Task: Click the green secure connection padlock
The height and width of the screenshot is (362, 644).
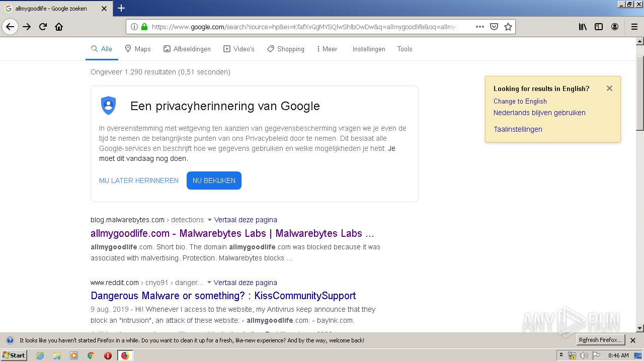Action: coord(144,27)
